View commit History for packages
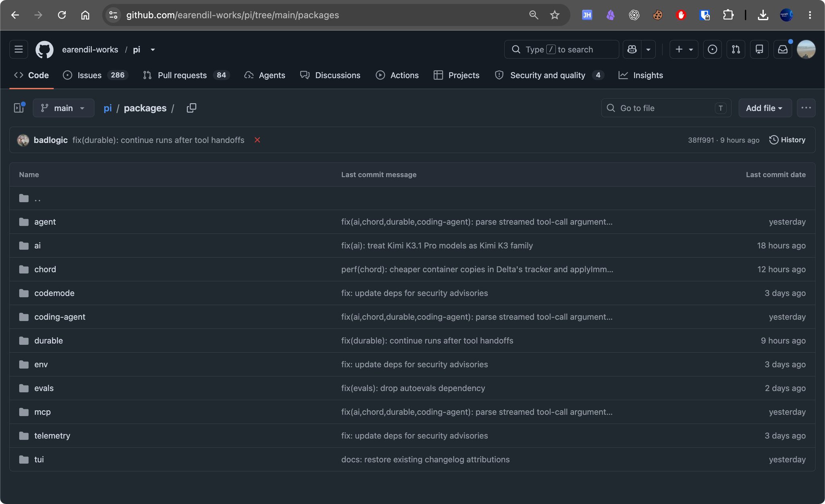 tap(787, 140)
